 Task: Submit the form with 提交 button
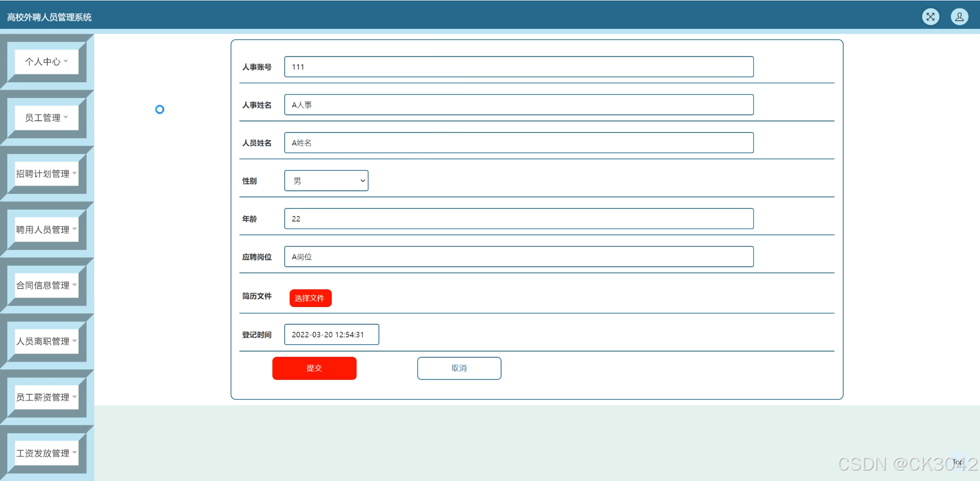pyautogui.click(x=314, y=368)
